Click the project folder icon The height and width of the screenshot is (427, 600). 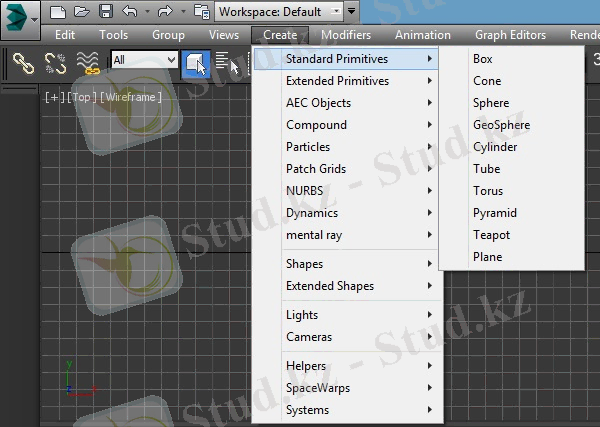point(202,12)
